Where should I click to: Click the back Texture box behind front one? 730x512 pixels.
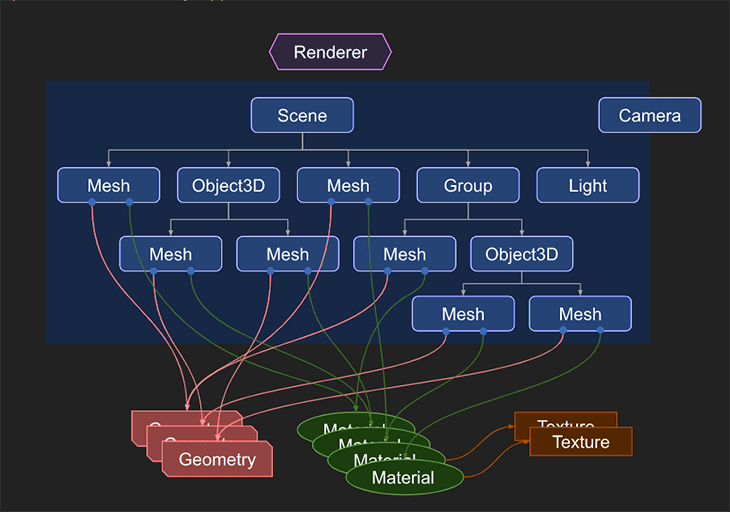pos(566,419)
